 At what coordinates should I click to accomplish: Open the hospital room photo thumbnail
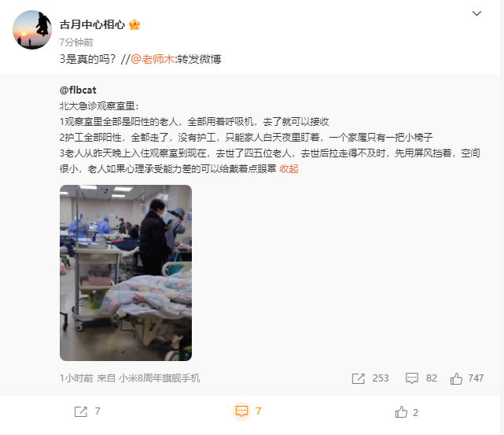[126, 273]
